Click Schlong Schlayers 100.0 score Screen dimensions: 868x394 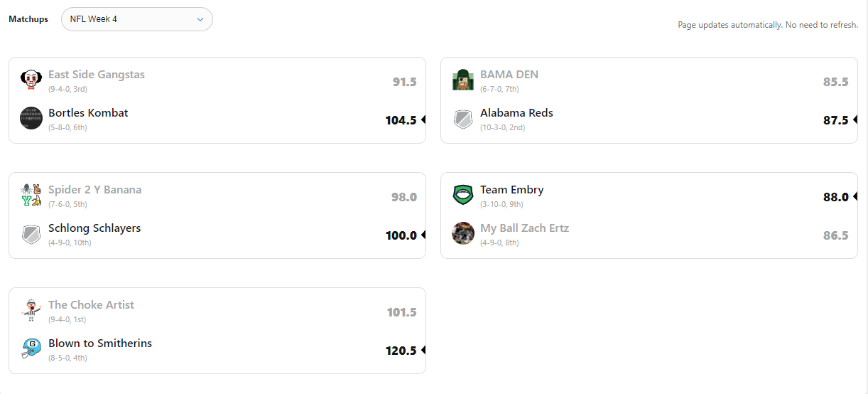401,235
